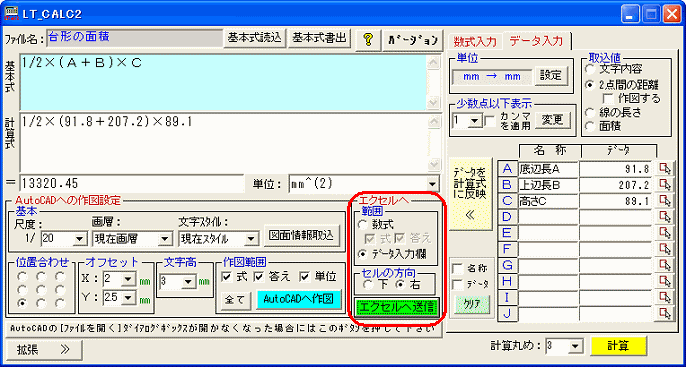Open the 文字高 text height dropdown
Image resolution: width=687 pixels, height=368 pixels.
click(188, 281)
